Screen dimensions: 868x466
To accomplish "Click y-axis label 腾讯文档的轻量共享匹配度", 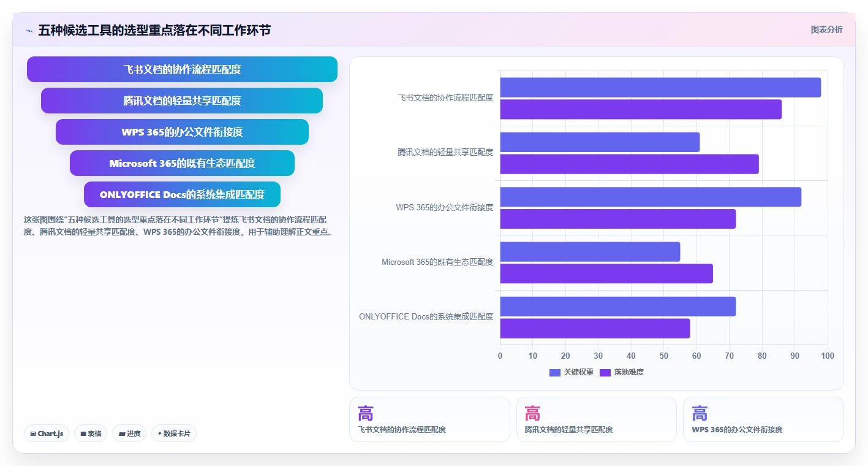I will [445, 152].
